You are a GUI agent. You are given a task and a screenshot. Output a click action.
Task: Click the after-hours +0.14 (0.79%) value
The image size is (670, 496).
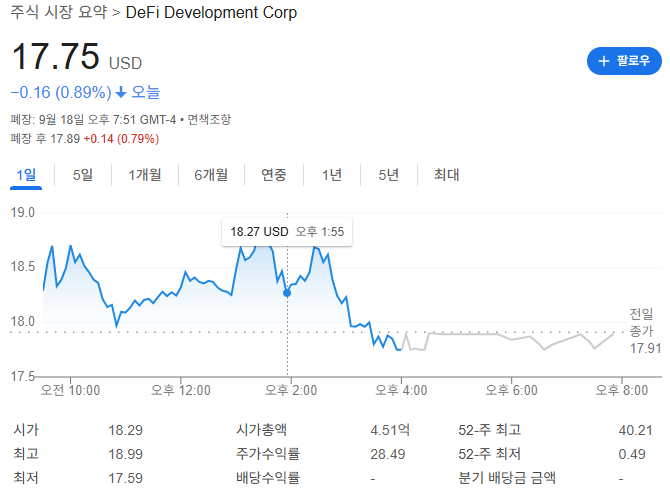(121, 139)
